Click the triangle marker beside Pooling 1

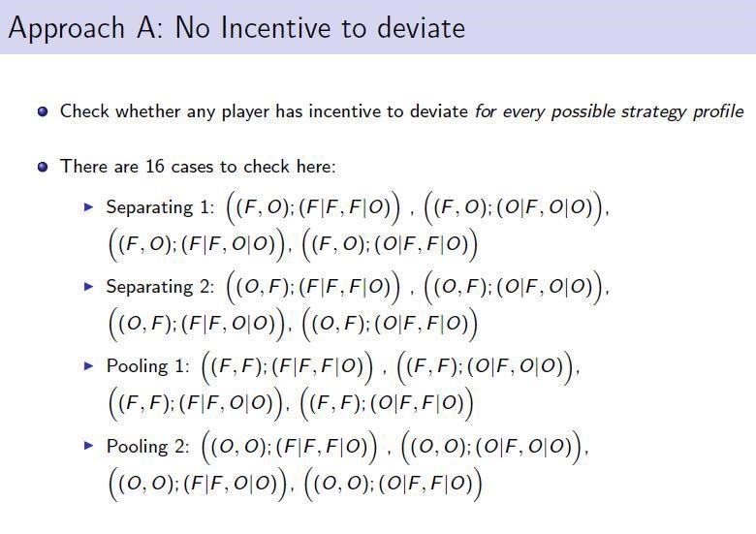(90, 366)
